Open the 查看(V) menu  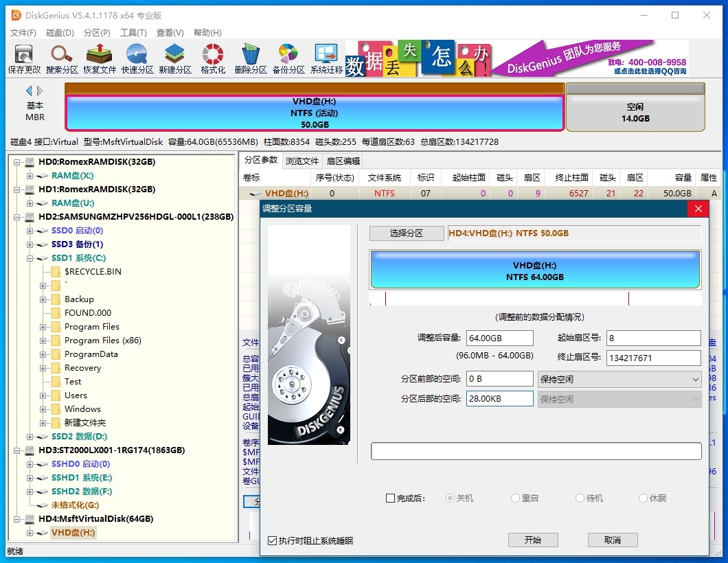tap(170, 32)
